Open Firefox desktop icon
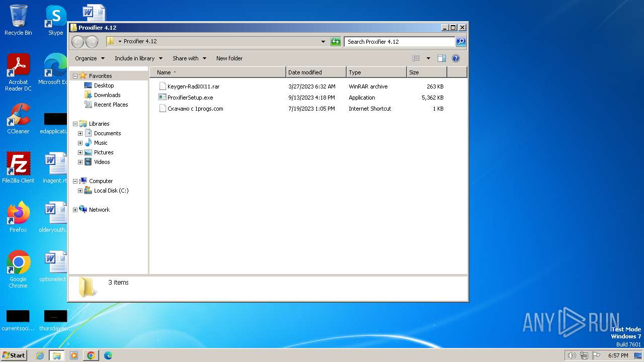 [18, 217]
